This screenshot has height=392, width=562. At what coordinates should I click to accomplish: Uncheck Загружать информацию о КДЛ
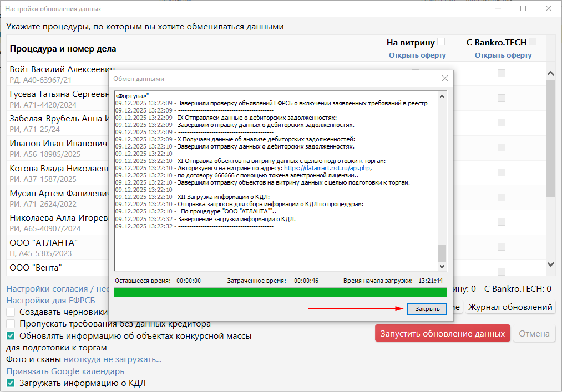click(x=11, y=383)
